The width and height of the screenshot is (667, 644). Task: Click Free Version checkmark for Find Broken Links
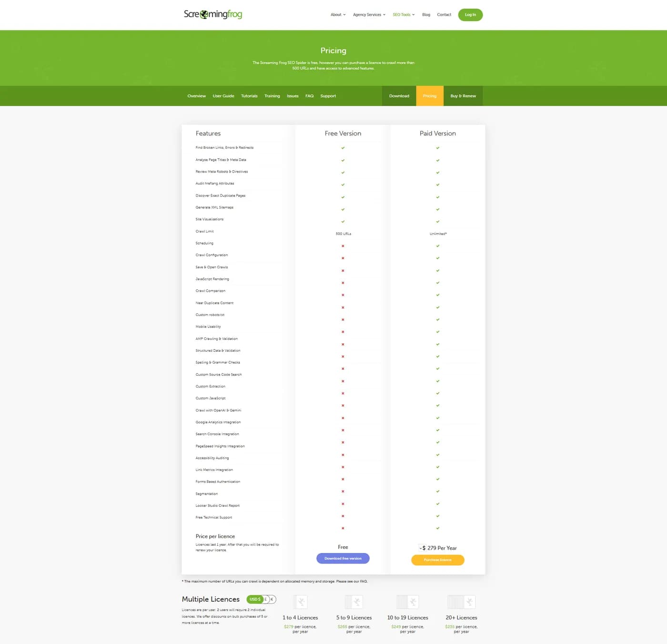tap(343, 148)
